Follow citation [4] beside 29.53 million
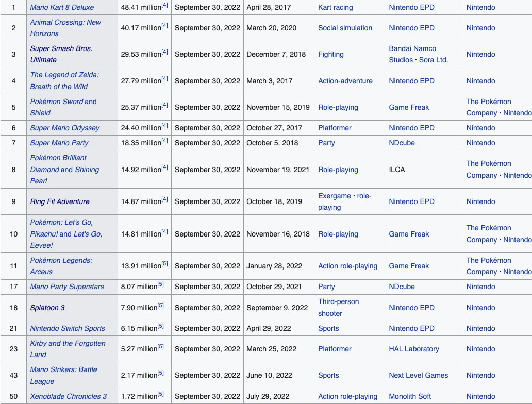532x404 pixels. [x=164, y=52]
